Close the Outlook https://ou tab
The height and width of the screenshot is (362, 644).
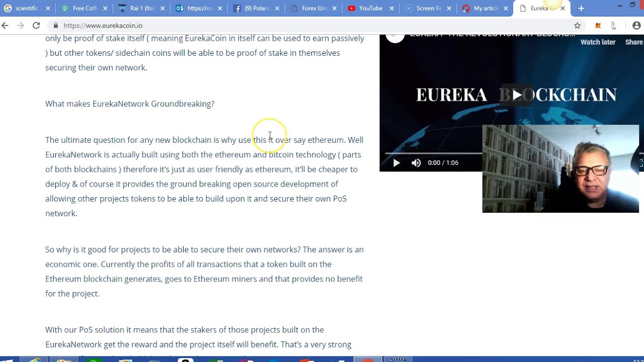tap(220, 9)
